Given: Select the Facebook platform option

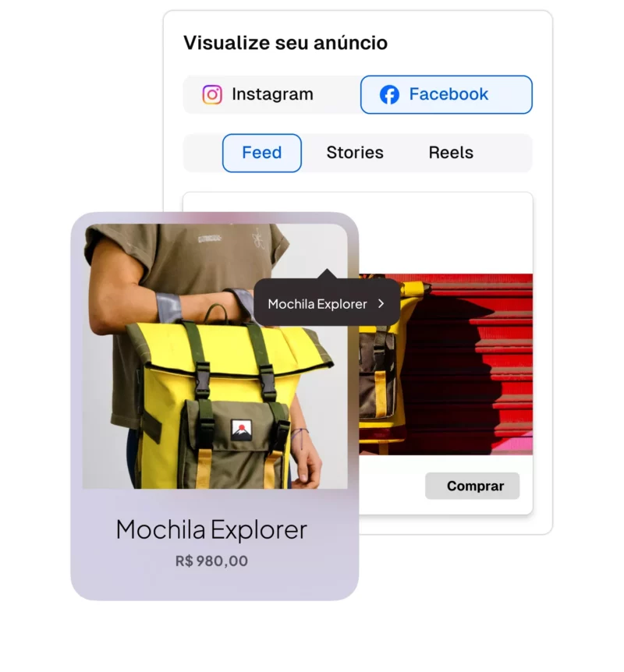Looking at the screenshot, I should [x=446, y=94].
